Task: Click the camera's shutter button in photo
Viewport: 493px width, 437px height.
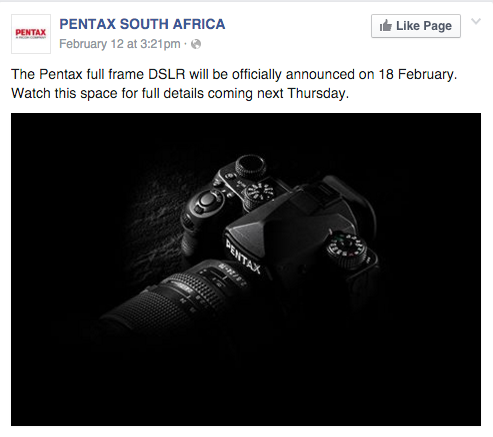Action: (x=207, y=200)
